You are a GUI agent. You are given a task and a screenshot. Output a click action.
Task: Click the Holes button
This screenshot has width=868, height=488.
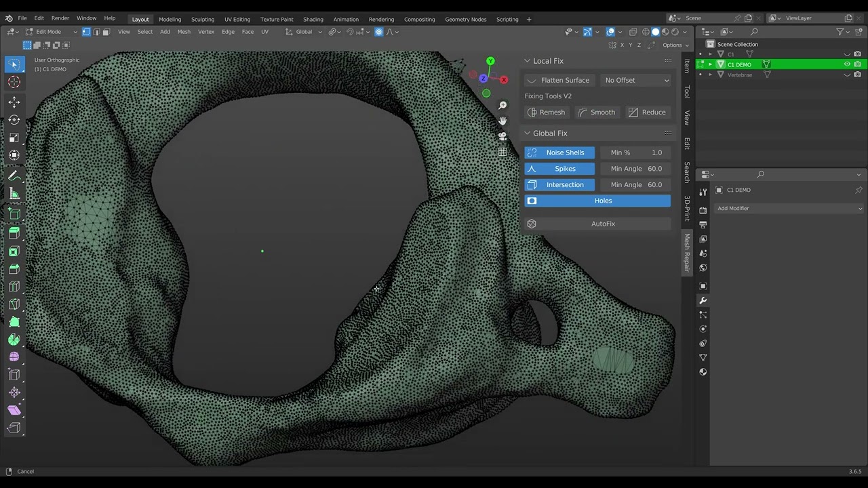[x=597, y=201]
